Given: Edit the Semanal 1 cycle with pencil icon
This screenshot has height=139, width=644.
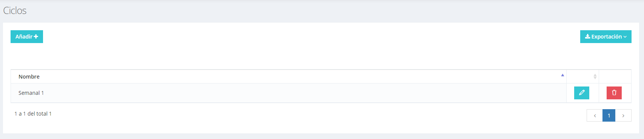Looking at the screenshot, I should [581, 93].
